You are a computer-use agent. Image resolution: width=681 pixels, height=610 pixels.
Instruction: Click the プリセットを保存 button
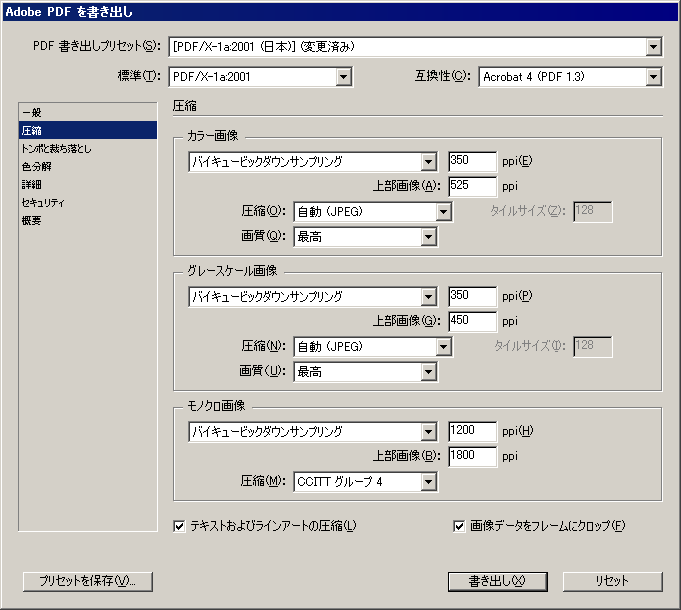pyautogui.click(x=87, y=581)
